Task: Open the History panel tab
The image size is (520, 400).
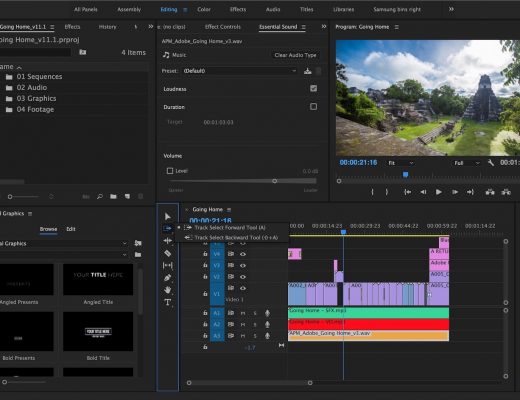Action: pyautogui.click(x=107, y=27)
